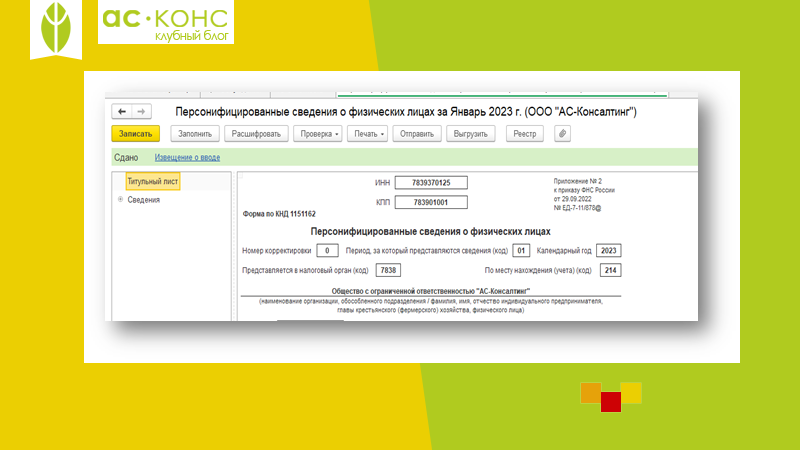Click the leaf emblem logo

[x=56, y=28]
